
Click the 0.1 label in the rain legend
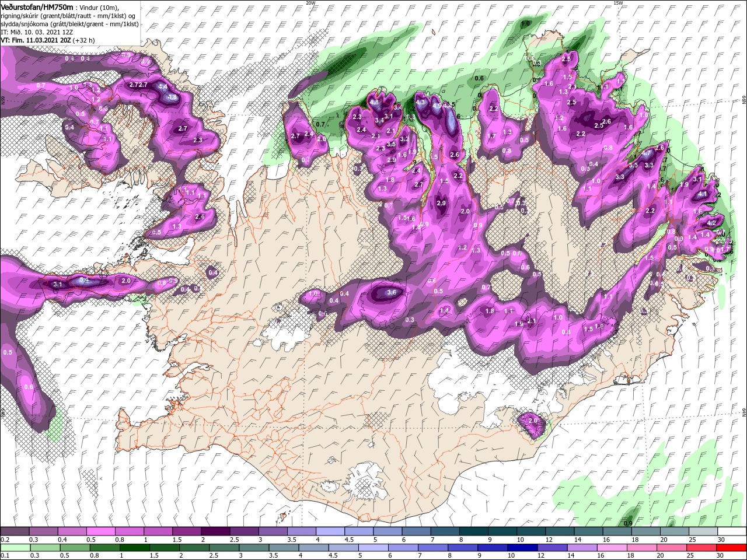[x=5, y=556]
